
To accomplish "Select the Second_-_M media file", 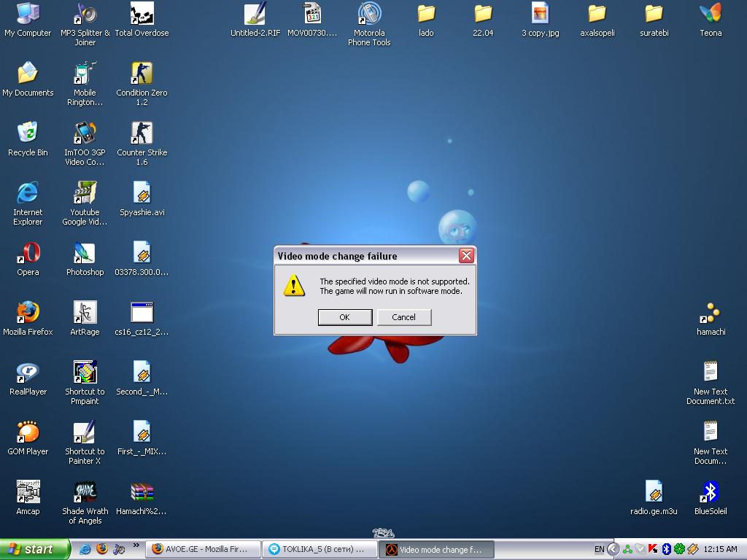I will click(142, 378).
